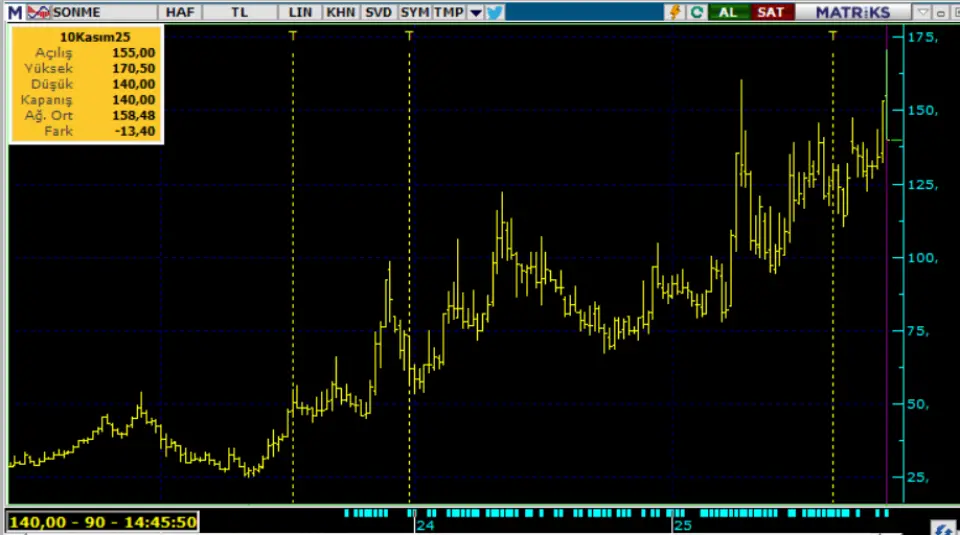The height and width of the screenshot is (535, 960).
Task: Select the SYM toolbar item
Action: (x=414, y=12)
